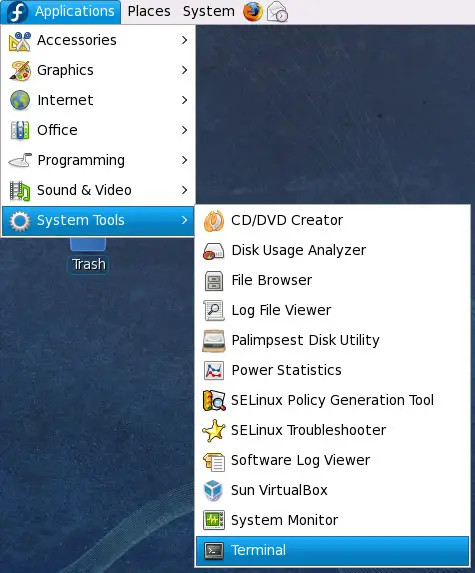Select Terminal from System Tools
Screen dimensions: 475x573
[x=332, y=550]
